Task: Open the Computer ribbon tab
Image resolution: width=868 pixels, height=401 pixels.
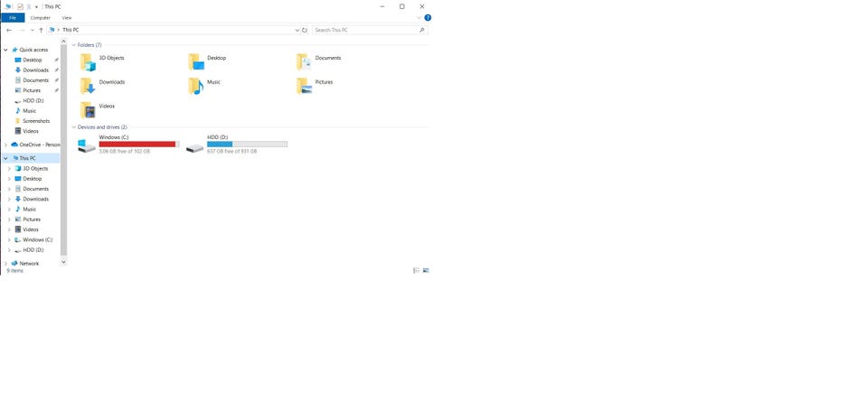Action: click(x=41, y=18)
